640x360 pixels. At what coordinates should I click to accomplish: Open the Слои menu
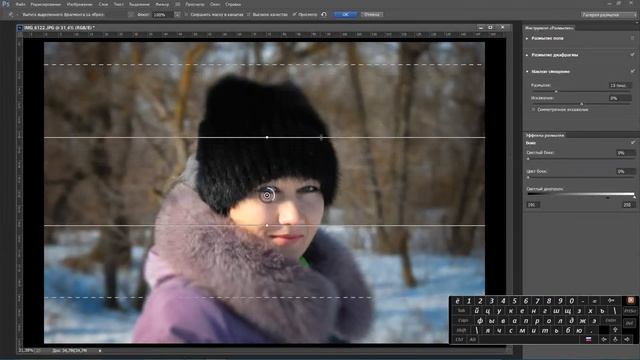pyautogui.click(x=103, y=4)
